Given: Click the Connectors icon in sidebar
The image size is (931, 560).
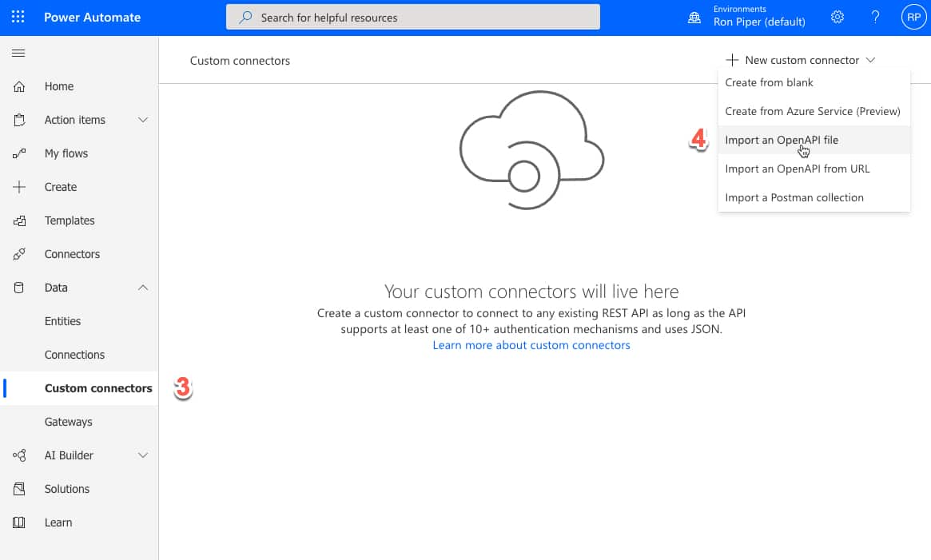Looking at the screenshot, I should coord(20,254).
